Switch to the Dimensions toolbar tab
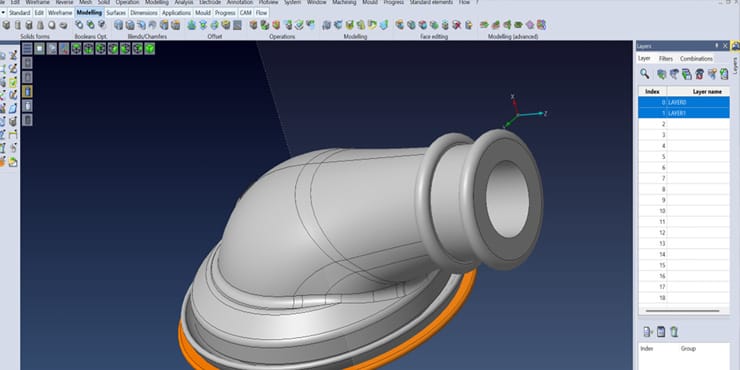 (144, 13)
